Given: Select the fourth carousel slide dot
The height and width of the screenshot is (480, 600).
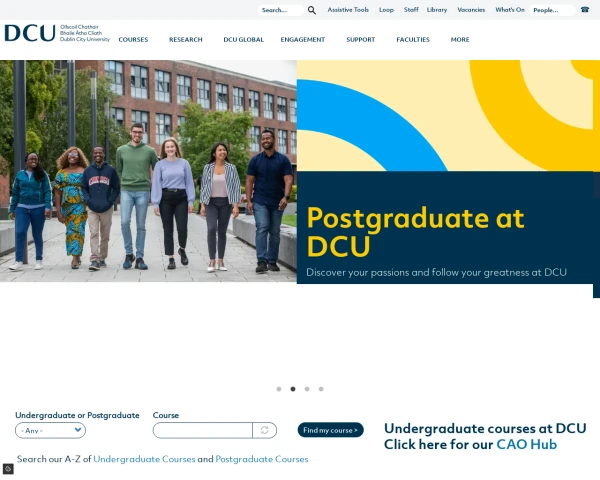Looking at the screenshot, I should [x=320, y=389].
